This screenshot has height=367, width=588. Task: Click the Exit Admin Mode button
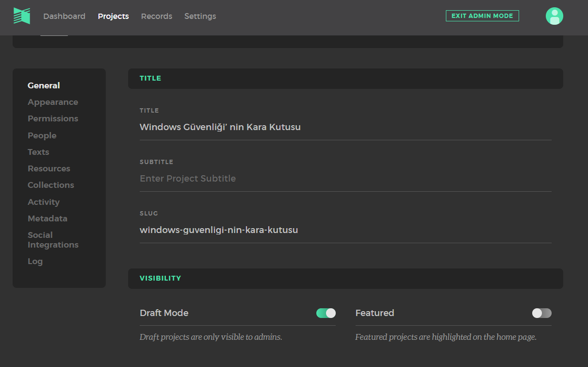[x=482, y=16]
